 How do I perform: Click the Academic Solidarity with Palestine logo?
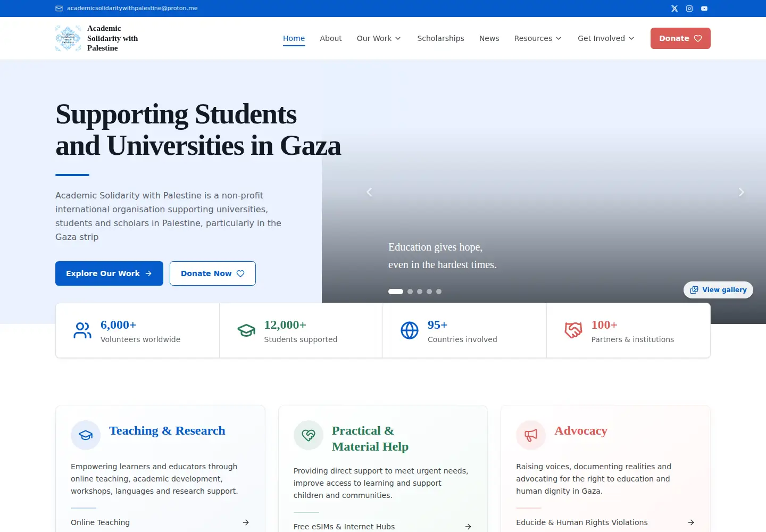[x=68, y=38]
